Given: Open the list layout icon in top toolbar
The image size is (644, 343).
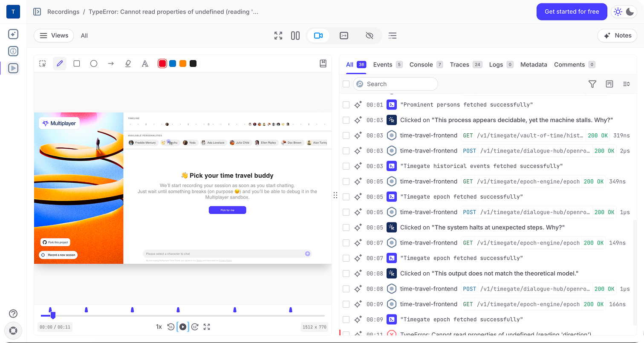Looking at the screenshot, I should [x=393, y=36].
